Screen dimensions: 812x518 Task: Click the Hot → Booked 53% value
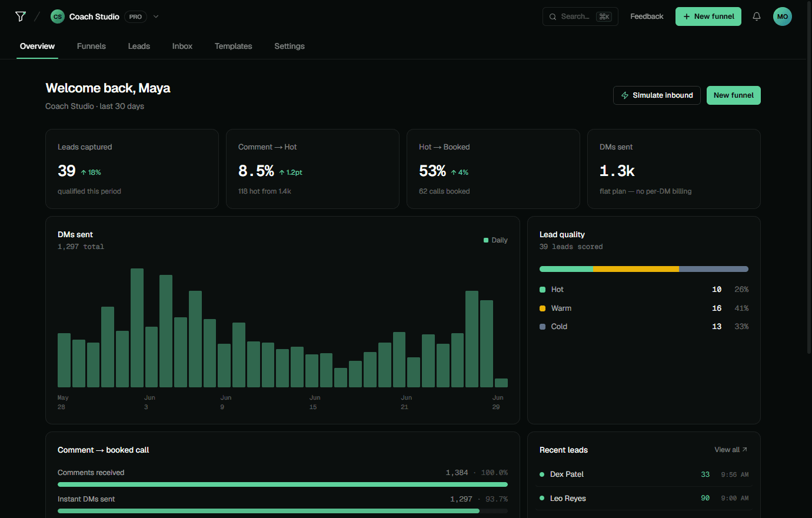432,171
